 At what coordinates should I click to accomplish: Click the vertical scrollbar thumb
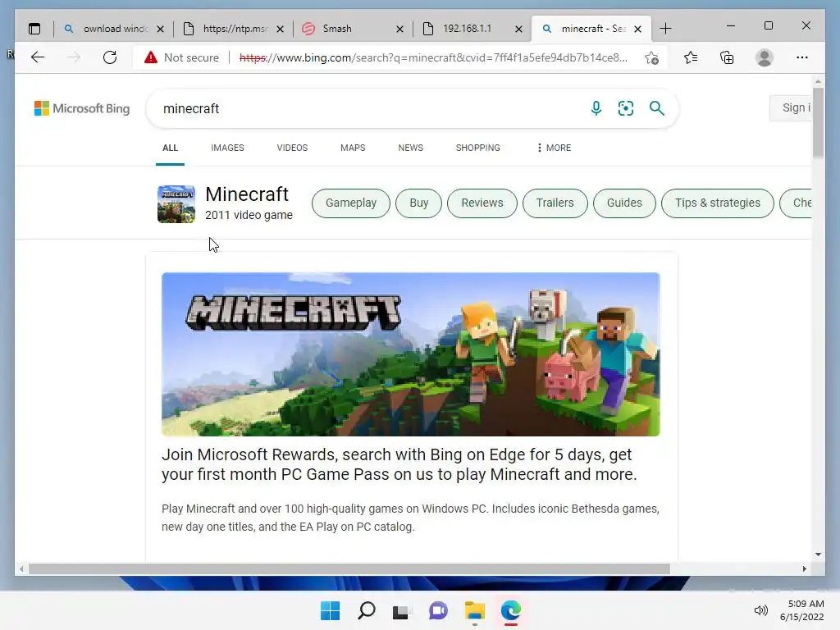[x=818, y=123]
